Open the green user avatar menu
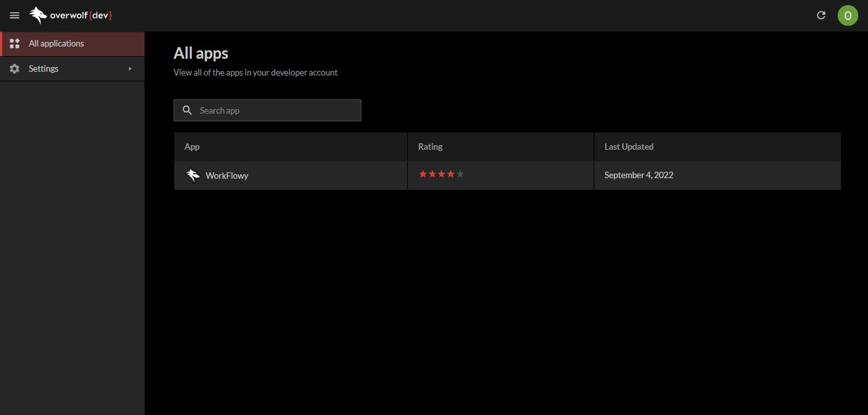The height and width of the screenshot is (415, 868). click(848, 15)
